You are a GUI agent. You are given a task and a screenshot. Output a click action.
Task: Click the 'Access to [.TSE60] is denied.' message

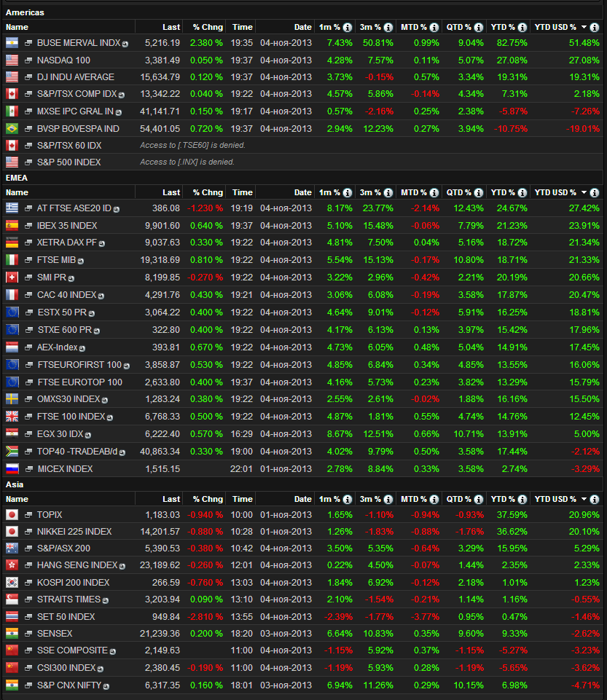(192, 146)
